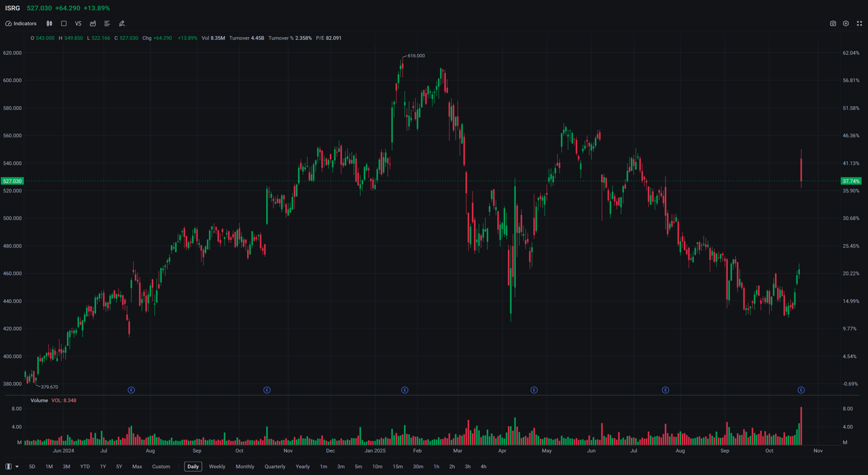Switch to 1m interval

323,467
